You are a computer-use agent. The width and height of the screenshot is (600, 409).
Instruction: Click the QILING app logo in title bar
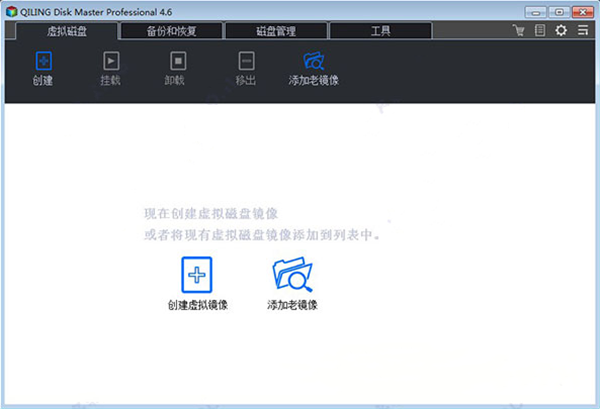pos(11,11)
